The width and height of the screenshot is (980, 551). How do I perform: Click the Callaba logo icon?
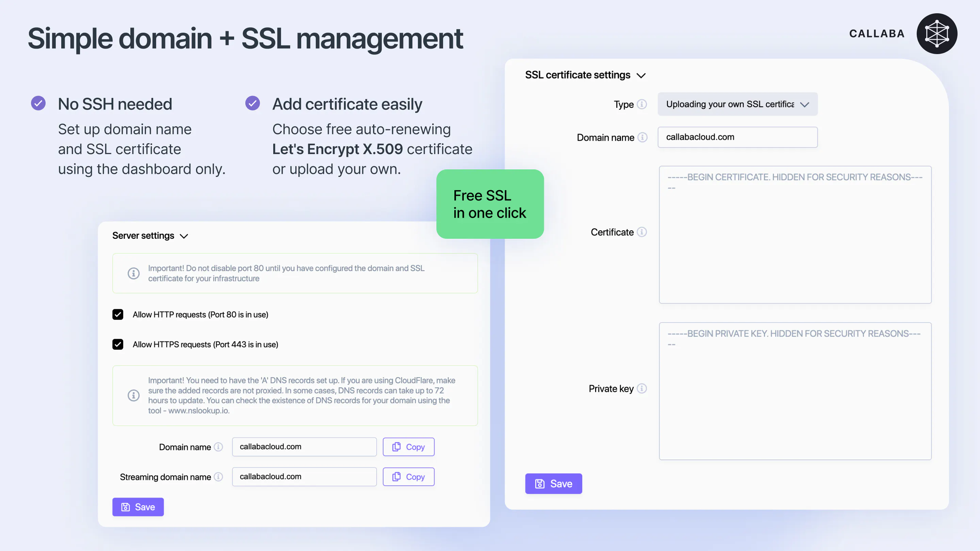tap(937, 33)
